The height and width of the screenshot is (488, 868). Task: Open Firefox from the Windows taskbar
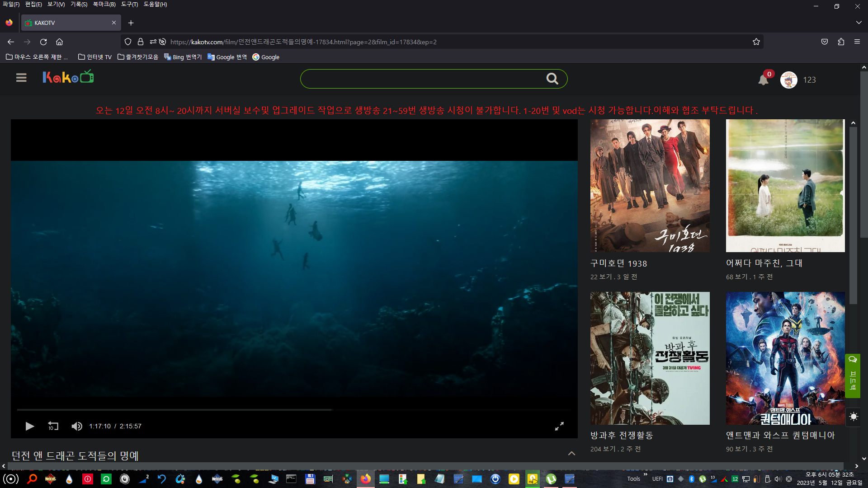365,479
